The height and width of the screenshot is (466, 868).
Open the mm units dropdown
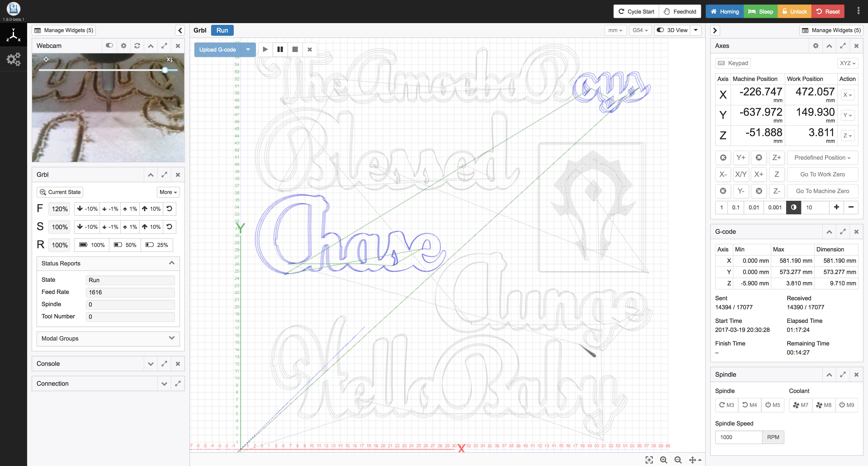point(615,30)
